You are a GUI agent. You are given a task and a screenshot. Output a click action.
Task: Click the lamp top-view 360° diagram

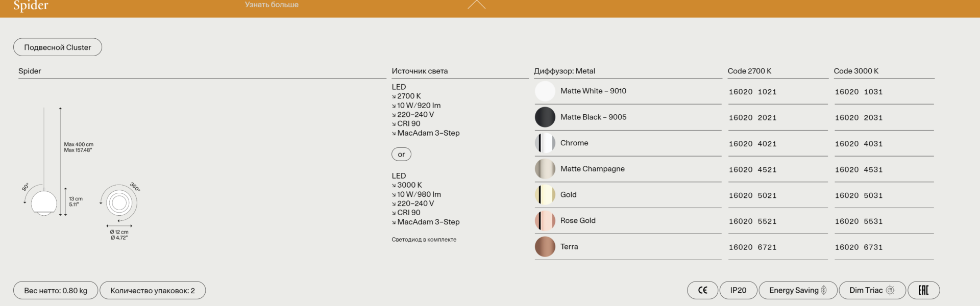119,203
